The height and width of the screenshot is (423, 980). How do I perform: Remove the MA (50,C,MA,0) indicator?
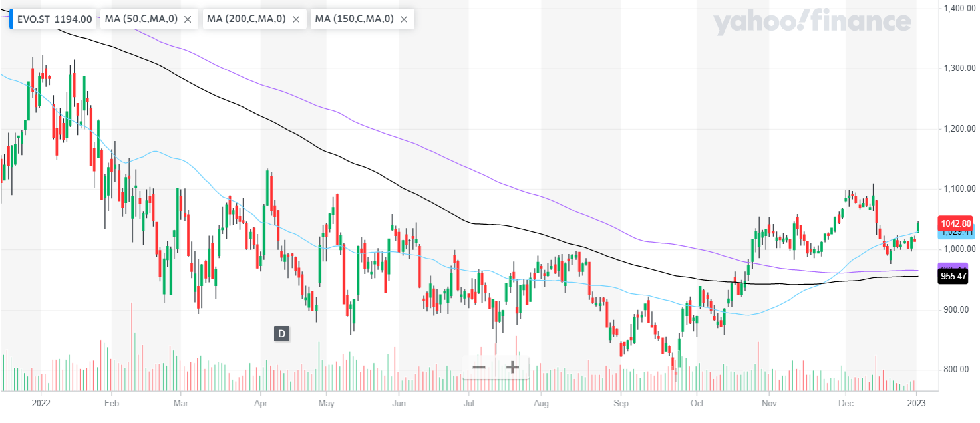point(188,19)
